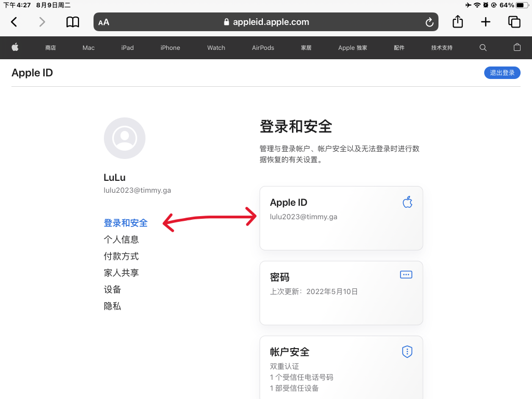Open the shopping bag icon
532x399 pixels.
517,47
